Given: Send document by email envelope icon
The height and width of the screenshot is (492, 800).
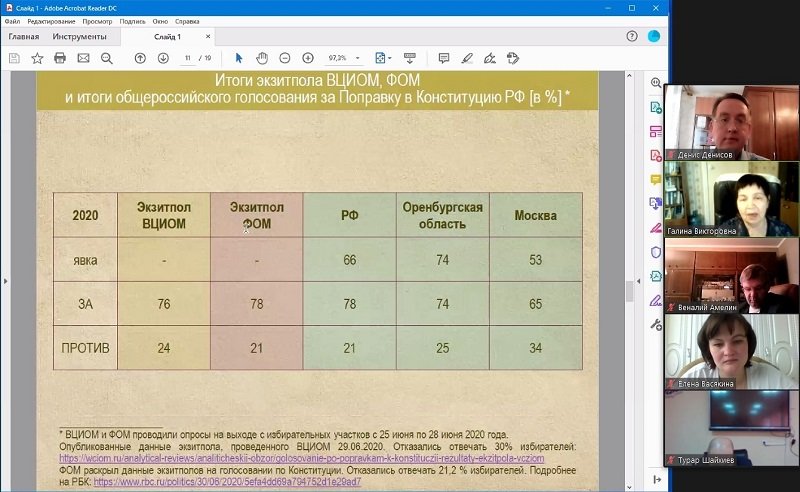Looking at the screenshot, I should (83, 58).
